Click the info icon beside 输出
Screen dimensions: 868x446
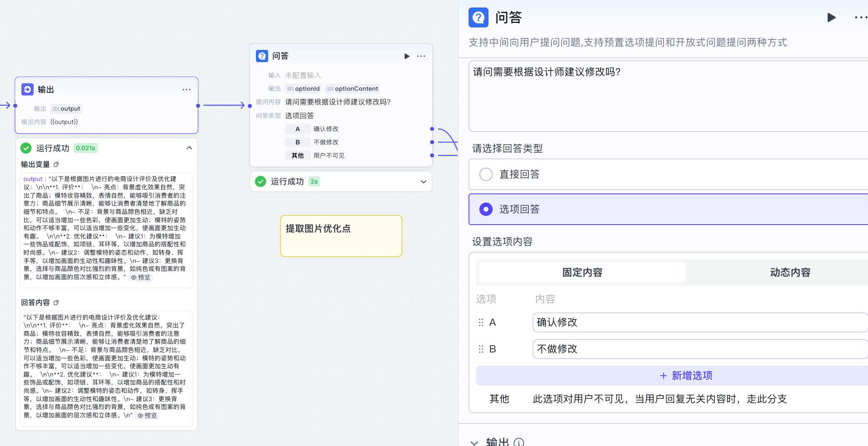click(x=519, y=442)
